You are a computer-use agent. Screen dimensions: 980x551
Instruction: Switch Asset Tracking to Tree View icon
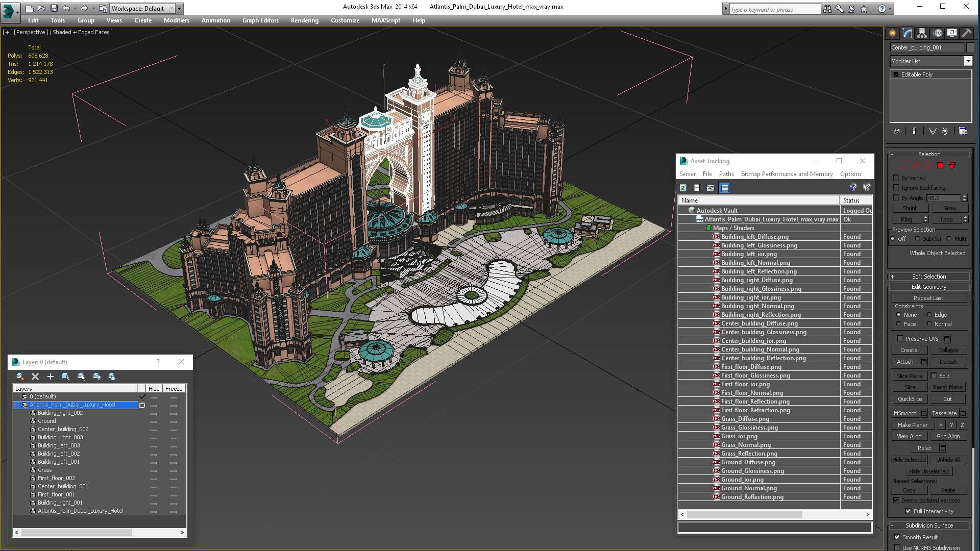tap(710, 188)
